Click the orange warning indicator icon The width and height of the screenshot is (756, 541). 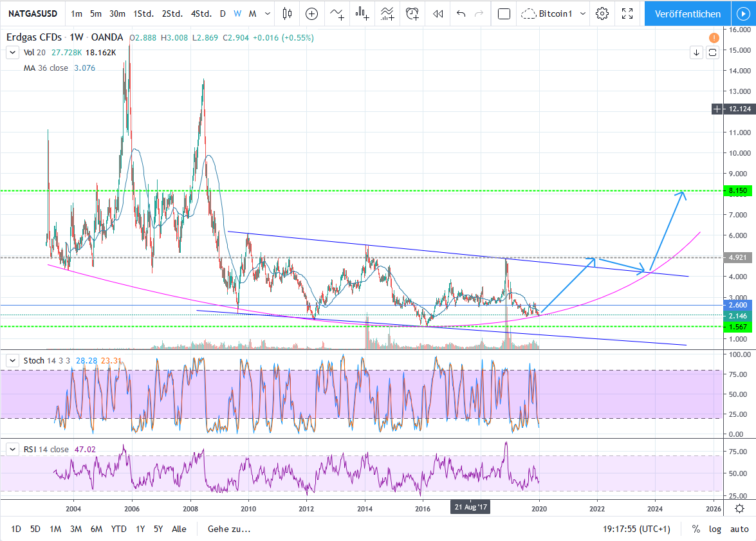714,37
